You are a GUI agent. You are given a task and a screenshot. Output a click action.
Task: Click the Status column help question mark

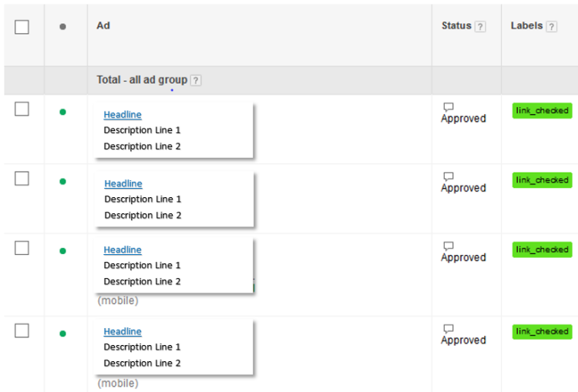(480, 26)
